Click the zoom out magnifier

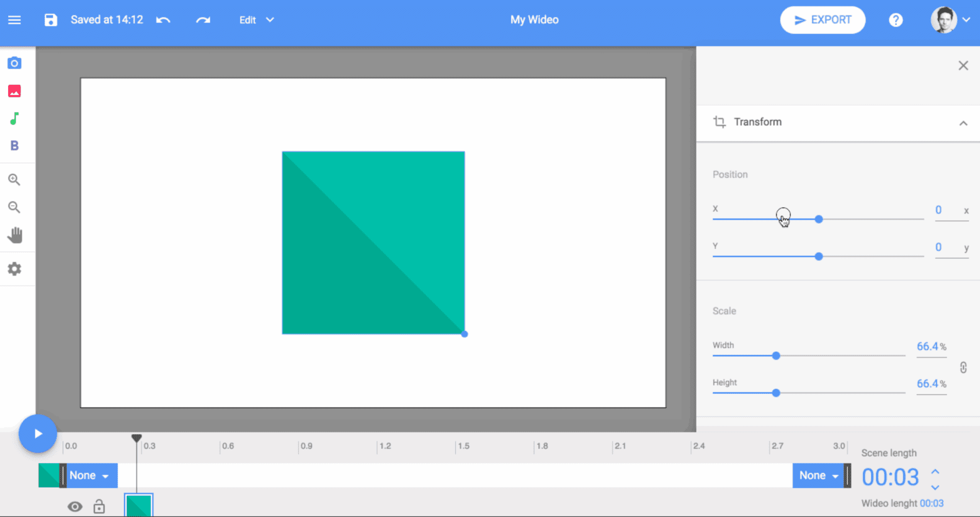pos(14,207)
